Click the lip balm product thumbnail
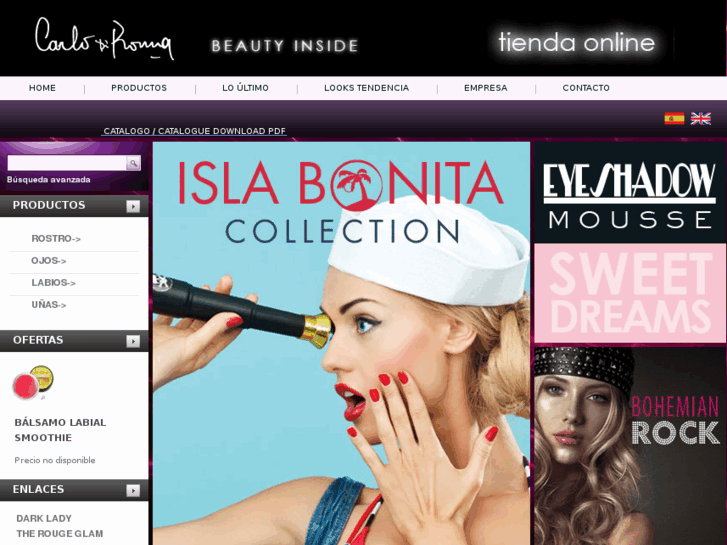This screenshot has height=545, width=727. pyautogui.click(x=33, y=383)
